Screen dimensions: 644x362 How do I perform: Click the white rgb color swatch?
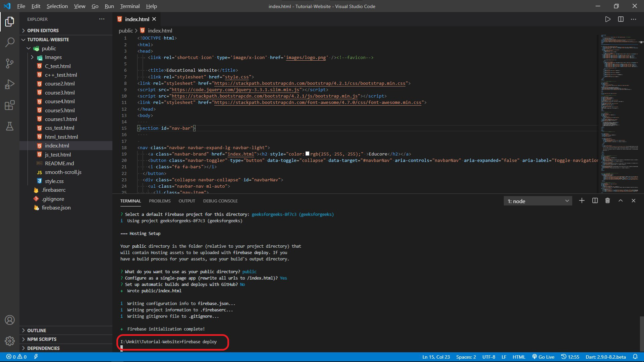tap(307, 154)
